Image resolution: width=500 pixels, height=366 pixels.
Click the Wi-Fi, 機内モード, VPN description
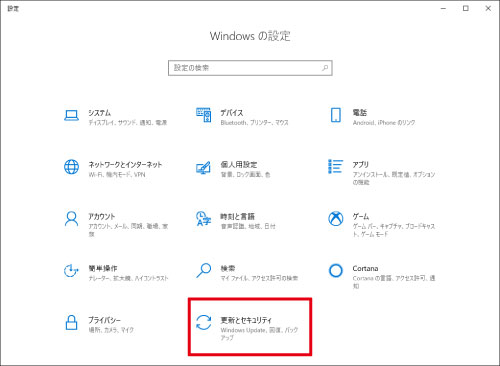click(117, 174)
